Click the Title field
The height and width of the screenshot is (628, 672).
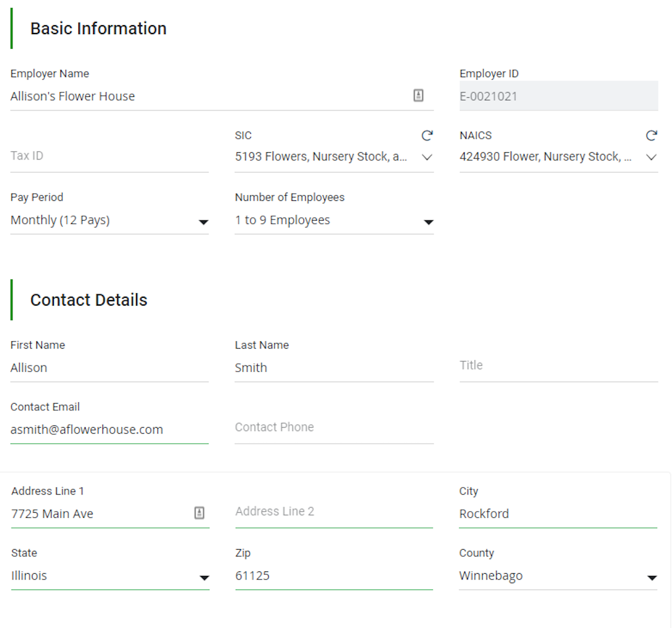pyautogui.click(x=532, y=367)
